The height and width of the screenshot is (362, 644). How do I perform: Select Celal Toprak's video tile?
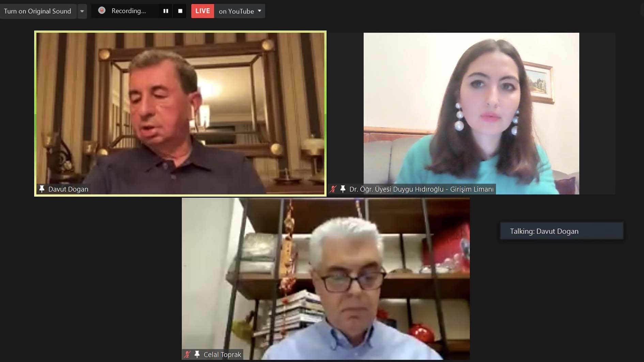coord(326,279)
